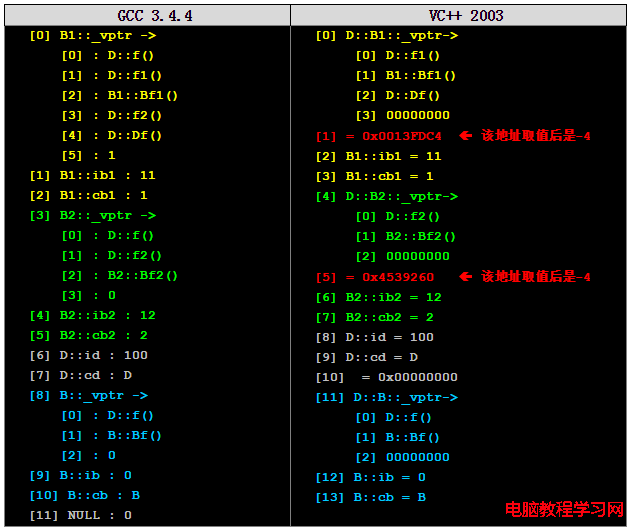Select '[3] : 0' in the GCC column
Image resolution: width=630 pixels, height=530 pixels.
click(x=88, y=295)
